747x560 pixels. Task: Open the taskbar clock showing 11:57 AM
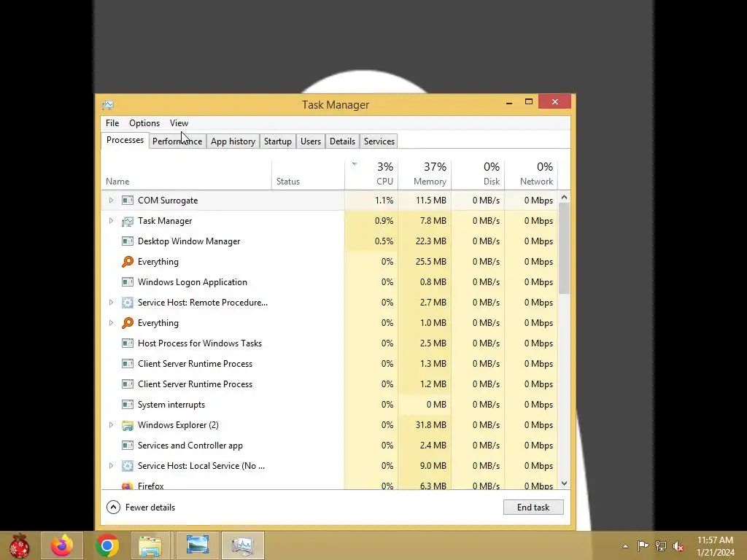click(715, 545)
